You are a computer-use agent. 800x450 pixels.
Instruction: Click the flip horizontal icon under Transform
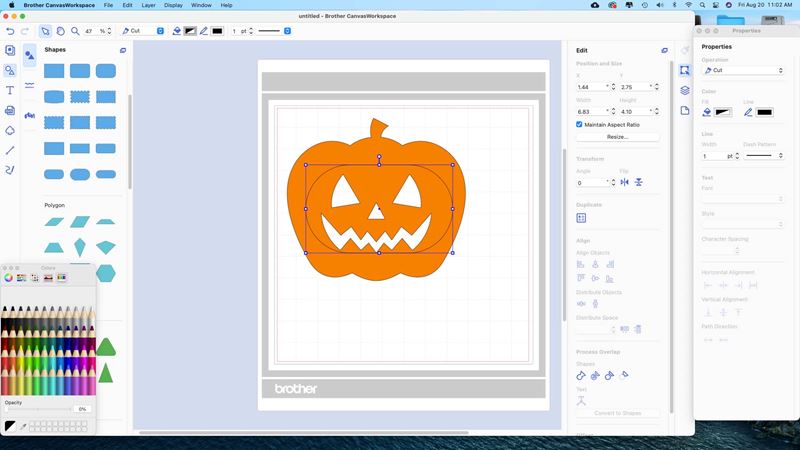[x=624, y=182]
